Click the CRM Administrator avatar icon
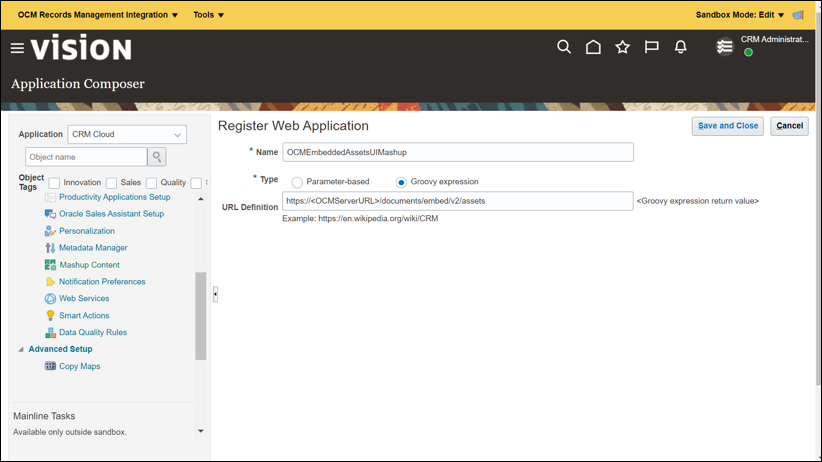Image resolution: width=822 pixels, height=462 pixels. click(x=724, y=47)
